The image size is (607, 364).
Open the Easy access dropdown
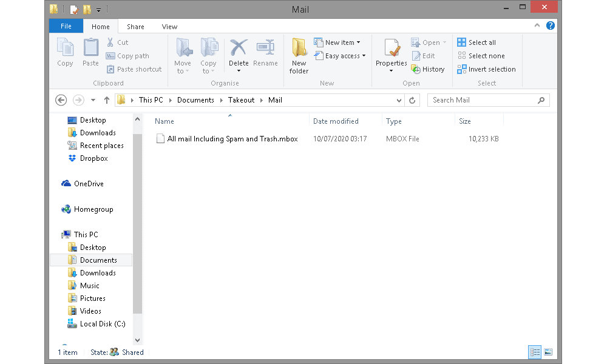point(340,56)
